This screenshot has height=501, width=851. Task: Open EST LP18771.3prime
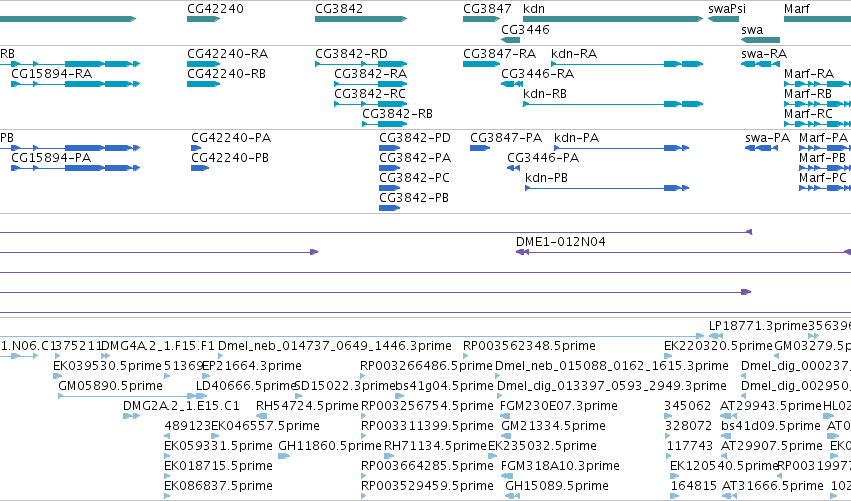(758, 326)
